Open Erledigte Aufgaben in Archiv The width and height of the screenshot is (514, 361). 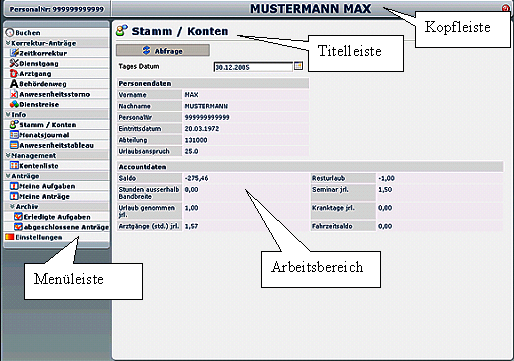tap(57, 217)
